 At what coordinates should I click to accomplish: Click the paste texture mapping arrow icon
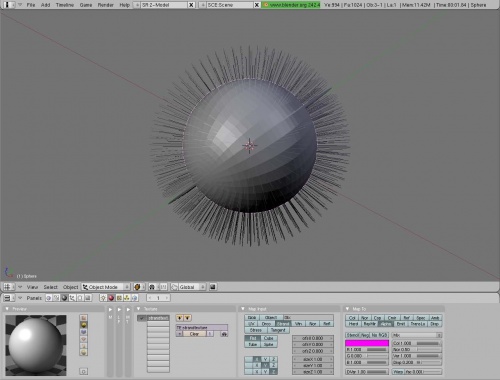188,318
